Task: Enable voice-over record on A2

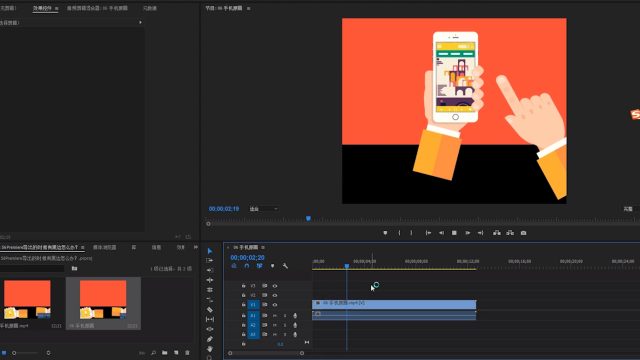Action: (295, 325)
